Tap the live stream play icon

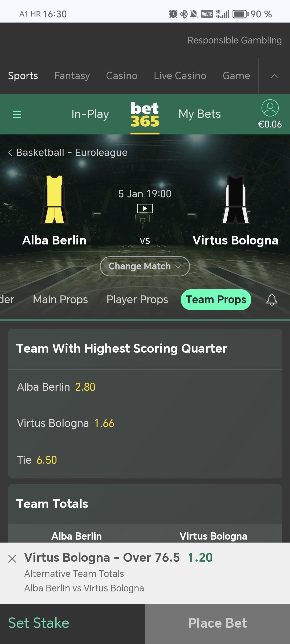coord(145,208)
